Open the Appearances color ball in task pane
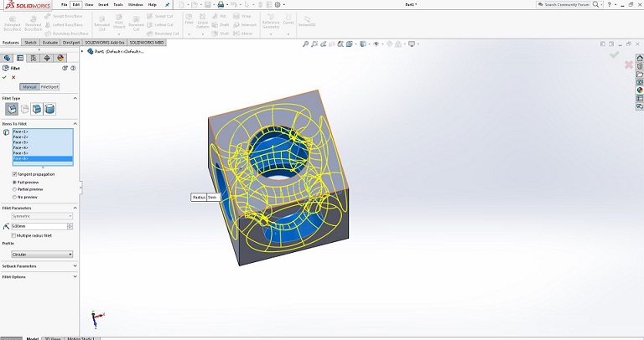 (640, 90)
